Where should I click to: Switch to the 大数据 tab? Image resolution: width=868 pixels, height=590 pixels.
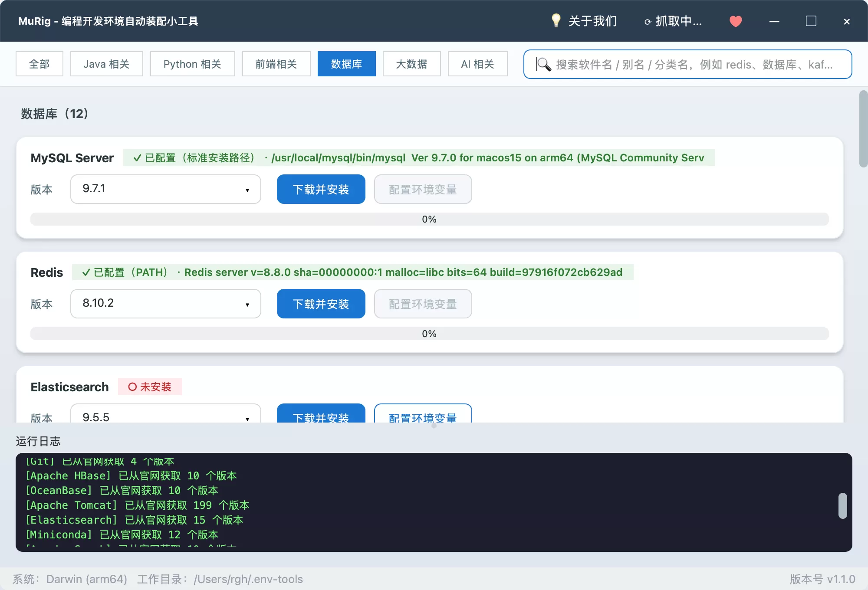coord(412,64)
